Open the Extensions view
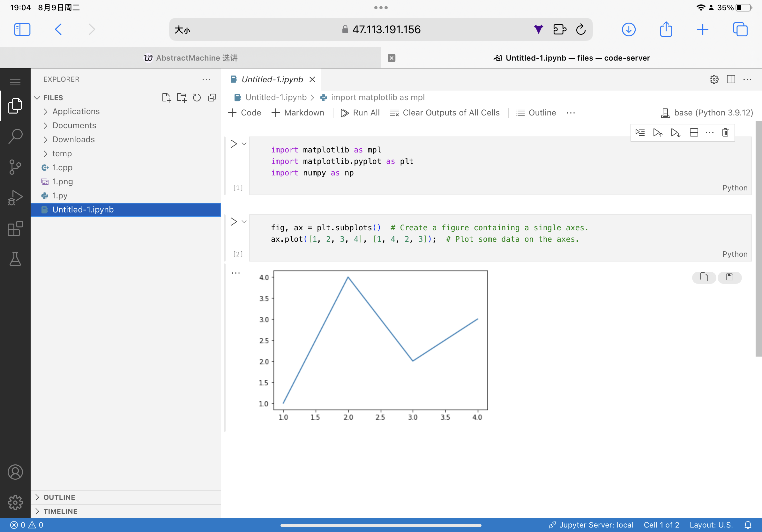The height and width of the screenshot is (532, 762). 15,228
